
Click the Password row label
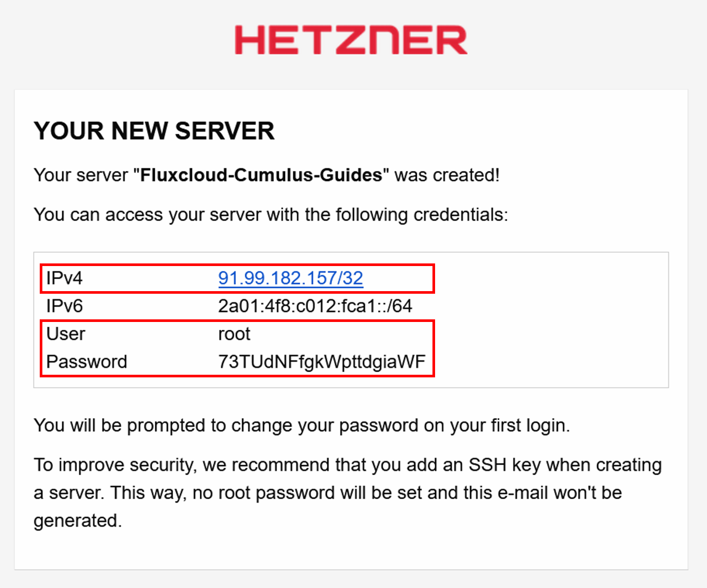click(87, 362)
